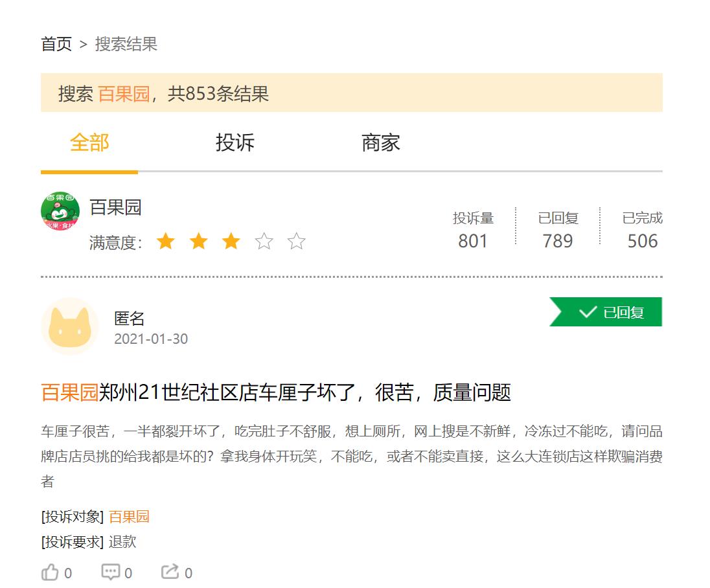
Task: Open the 商家 tab
Action: pyautogui.click(x=380, y=143)
